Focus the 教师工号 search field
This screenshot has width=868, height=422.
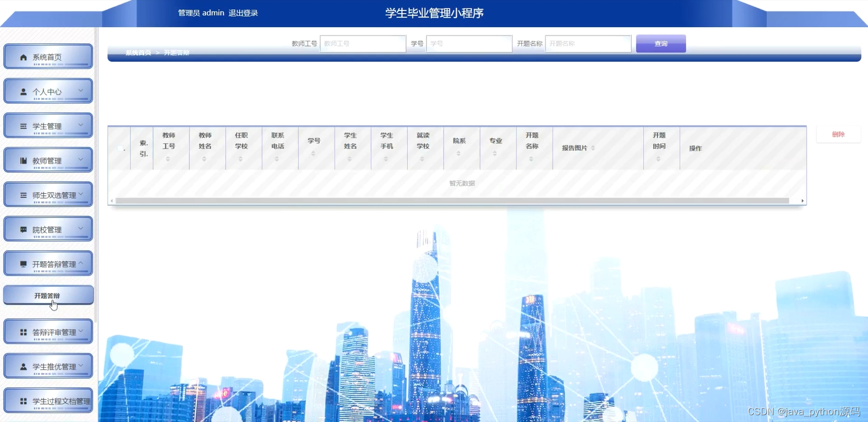pos(363,43)
